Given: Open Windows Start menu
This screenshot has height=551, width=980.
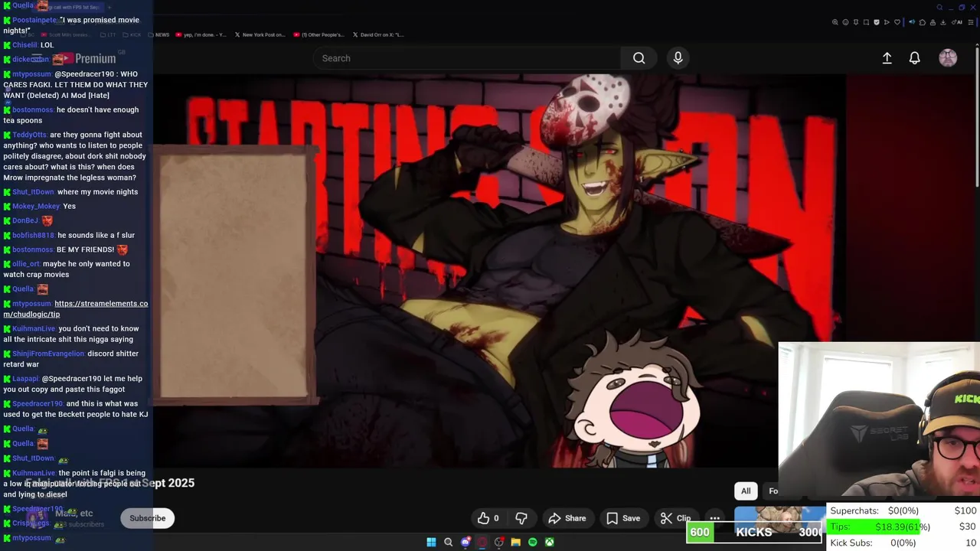Looking at the screenshot, I should coord(431,542).
